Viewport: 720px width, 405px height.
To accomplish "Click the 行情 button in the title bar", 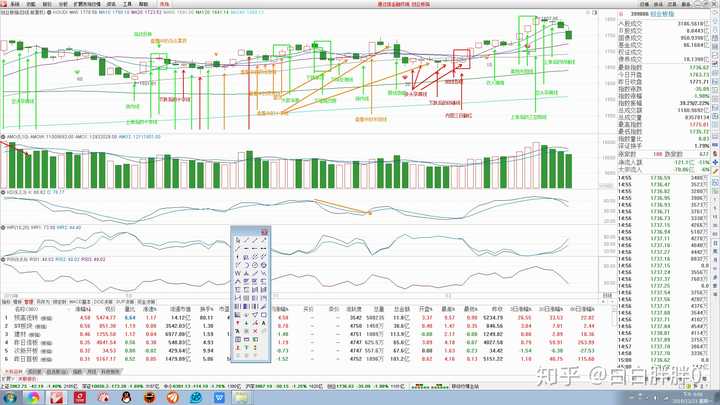I will tap(645, 4).
